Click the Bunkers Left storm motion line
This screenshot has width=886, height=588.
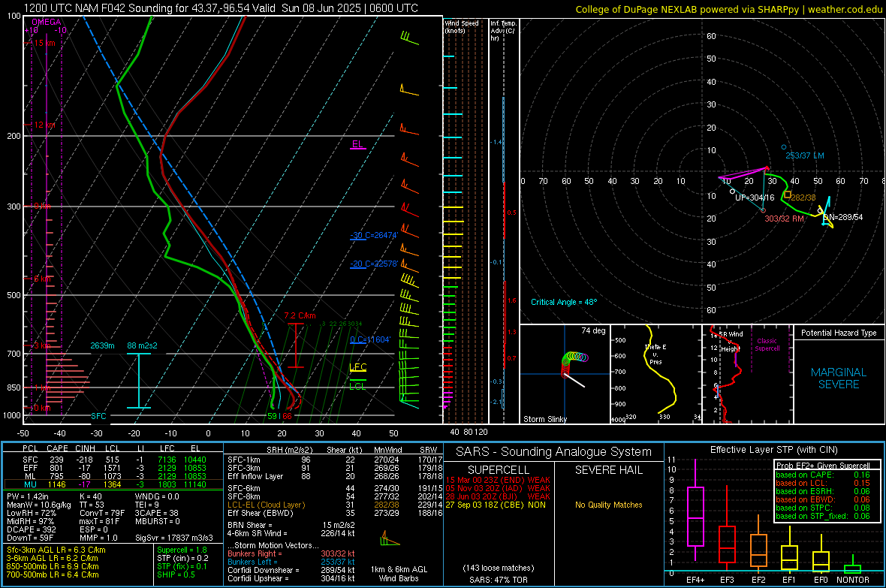click(291, 562)
